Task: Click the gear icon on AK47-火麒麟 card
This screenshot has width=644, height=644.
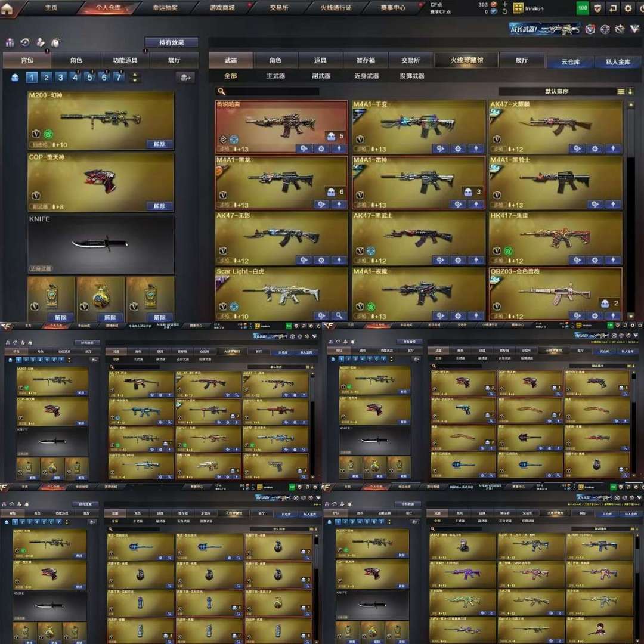Action: [x=595, y=148]
